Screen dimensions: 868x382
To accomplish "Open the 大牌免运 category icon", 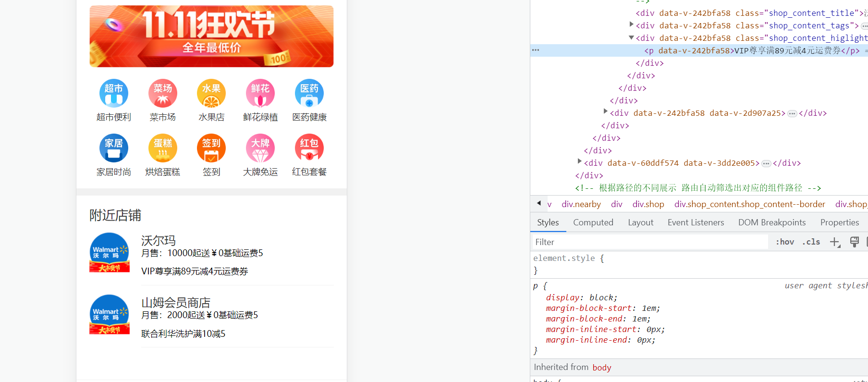I will 260,148.
